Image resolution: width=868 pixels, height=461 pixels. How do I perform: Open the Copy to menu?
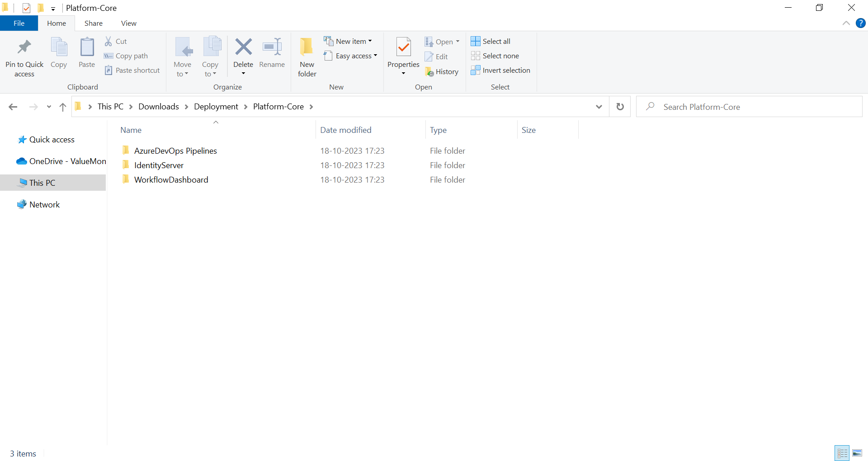[x=210, y=57]
